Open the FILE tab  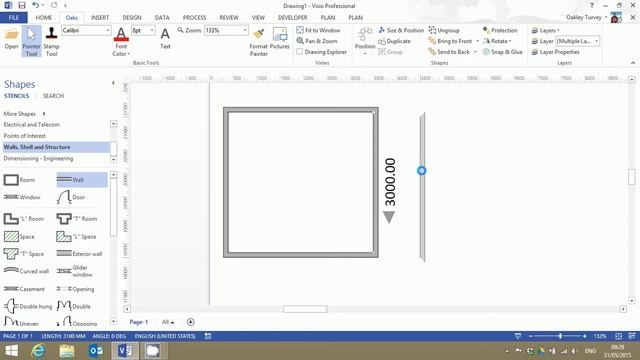pos(14,18)
